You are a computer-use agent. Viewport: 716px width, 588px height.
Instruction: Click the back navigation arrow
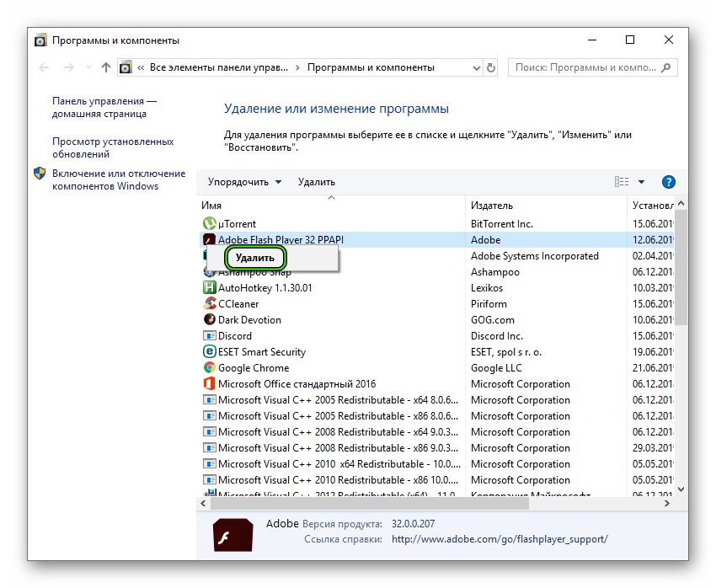click(42, 67)
